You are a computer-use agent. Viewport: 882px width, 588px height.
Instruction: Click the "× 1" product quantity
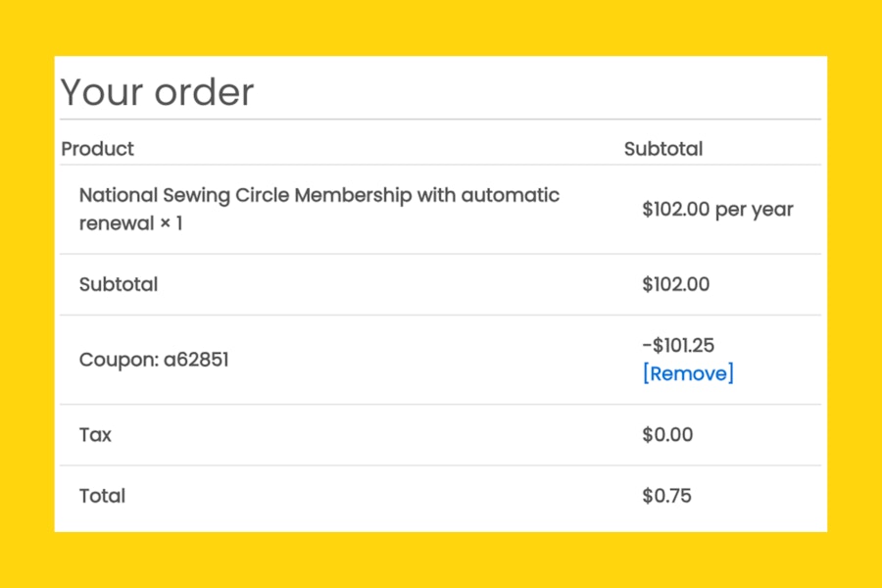coord(171,223)
